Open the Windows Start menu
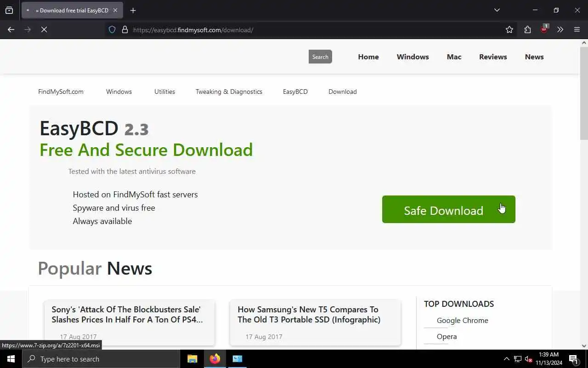 coord(11,359)
